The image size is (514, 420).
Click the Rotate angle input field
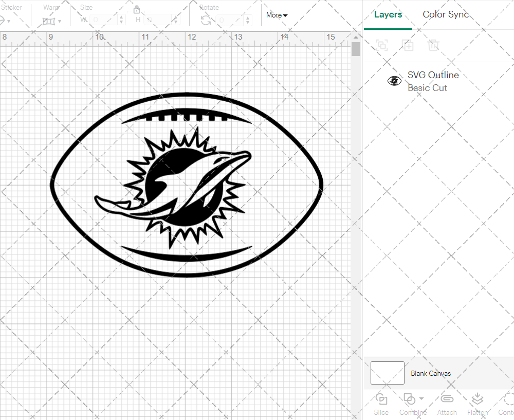coord(230,20)
